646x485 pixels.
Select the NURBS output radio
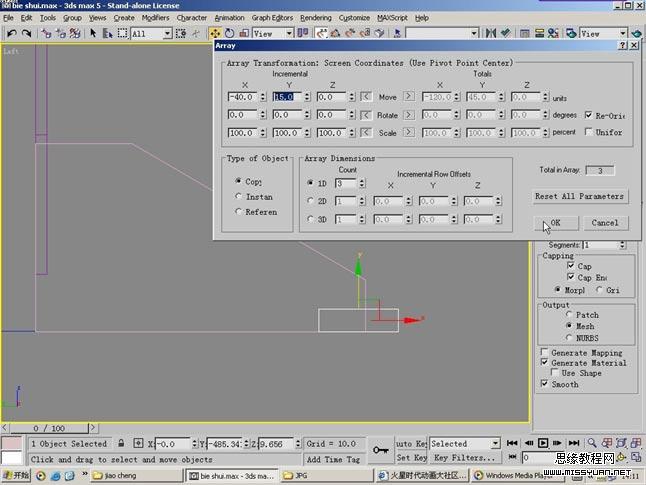point(569,337)
